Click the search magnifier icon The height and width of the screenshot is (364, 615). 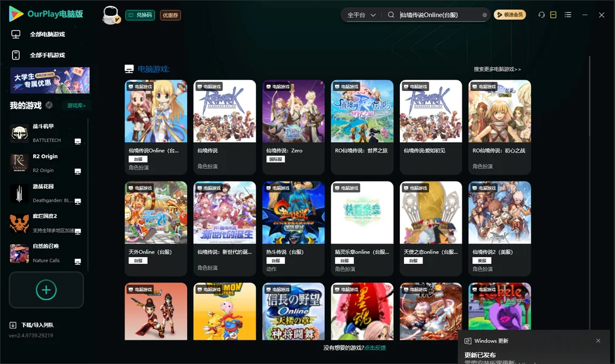click(391, 15)
